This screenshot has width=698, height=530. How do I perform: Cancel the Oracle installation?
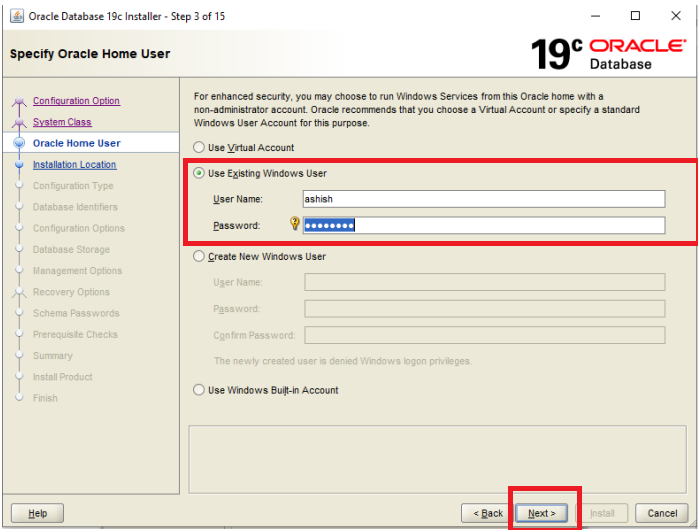point(662,513)
